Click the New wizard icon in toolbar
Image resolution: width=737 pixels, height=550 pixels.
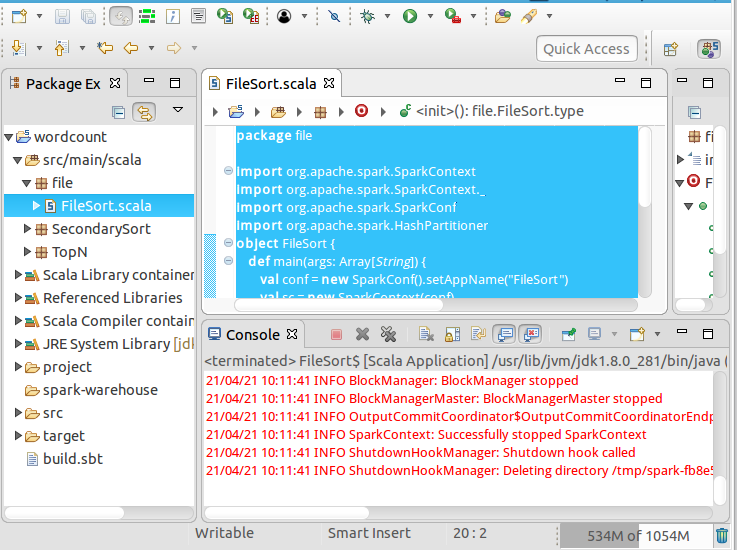click(20, 16)
